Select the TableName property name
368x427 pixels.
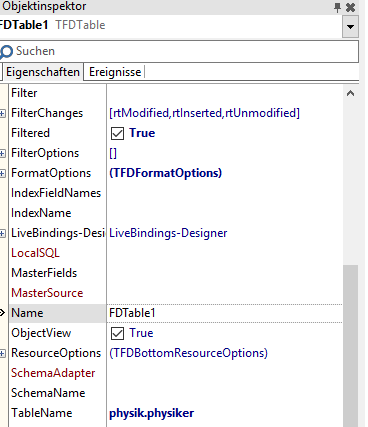[x=42, y=413]
